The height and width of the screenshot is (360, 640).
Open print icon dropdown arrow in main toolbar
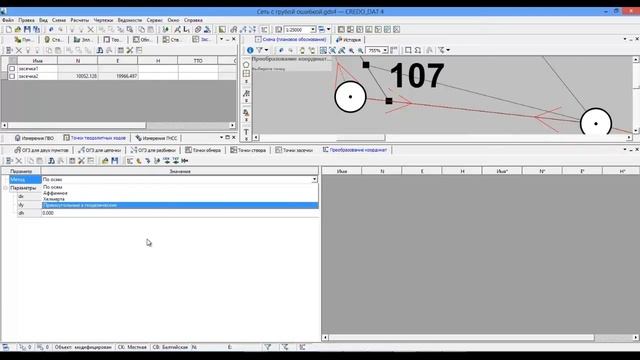pyautogui.click(x=329, y=29)
